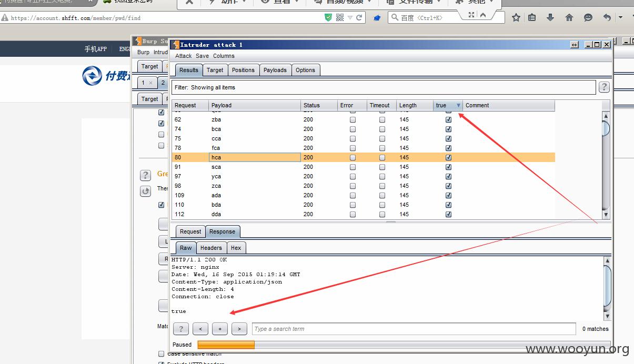This screenshot has height=364, width=634.
Task: Open browser toolbar overflow dropdown arrow
Action: click(620, 17)
